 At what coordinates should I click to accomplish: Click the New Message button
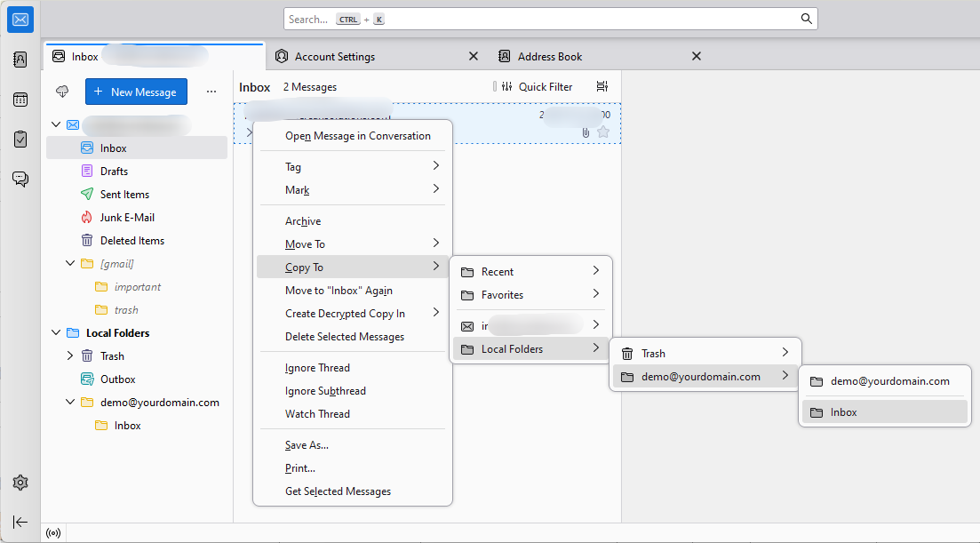pos(136,92)
